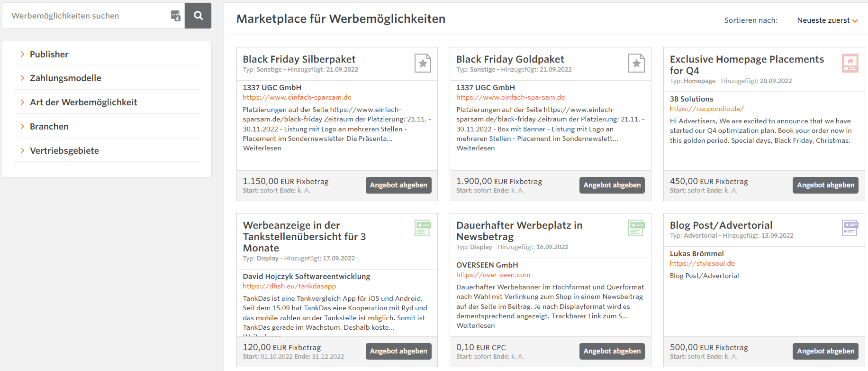Viewport: 868px width, 371px height.
Task: Click display icon on Tankstellenübersicht card
Action: point(423,228)
